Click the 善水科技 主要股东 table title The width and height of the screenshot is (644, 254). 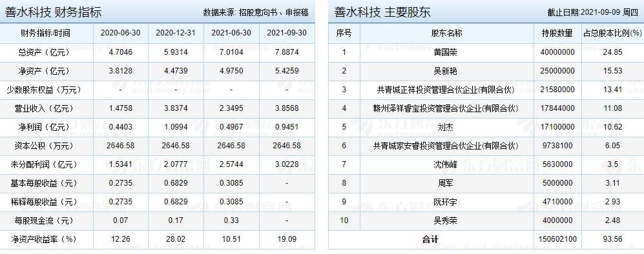click(382, 12)
